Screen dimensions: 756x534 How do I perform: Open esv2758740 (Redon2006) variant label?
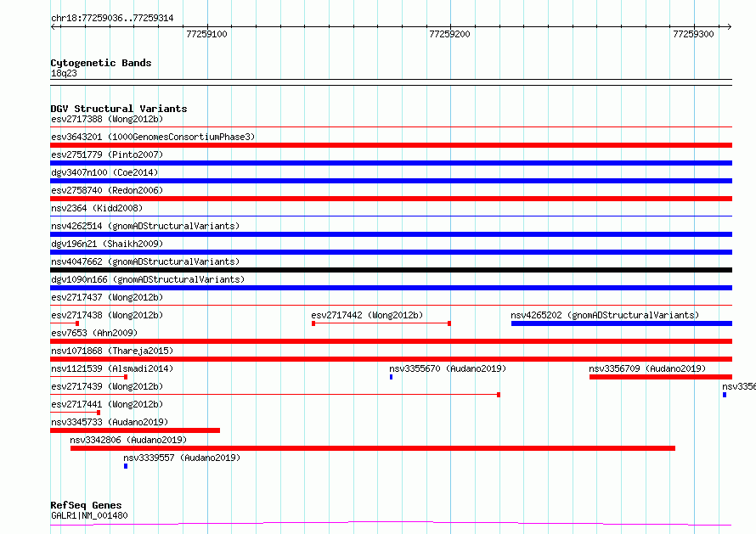tap(107, 190)
